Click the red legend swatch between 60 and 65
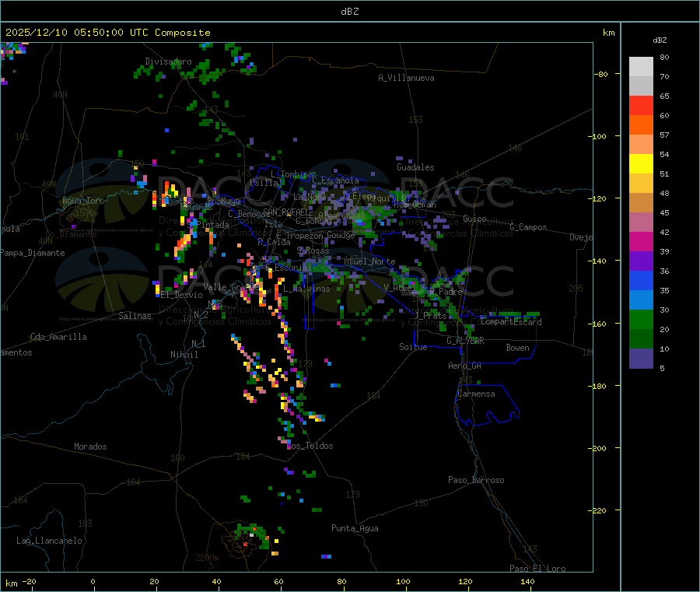 click(641, 105)
